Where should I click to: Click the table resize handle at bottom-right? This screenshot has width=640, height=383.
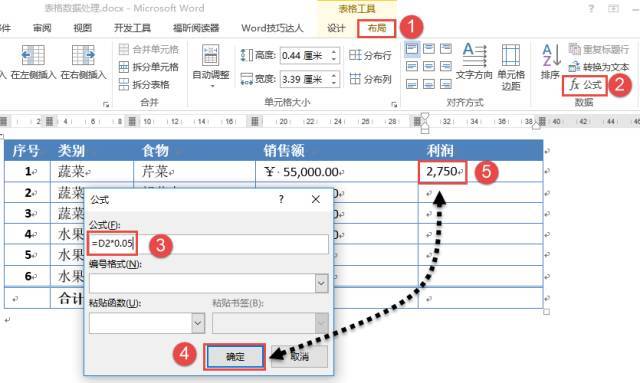tap(547, 312)
